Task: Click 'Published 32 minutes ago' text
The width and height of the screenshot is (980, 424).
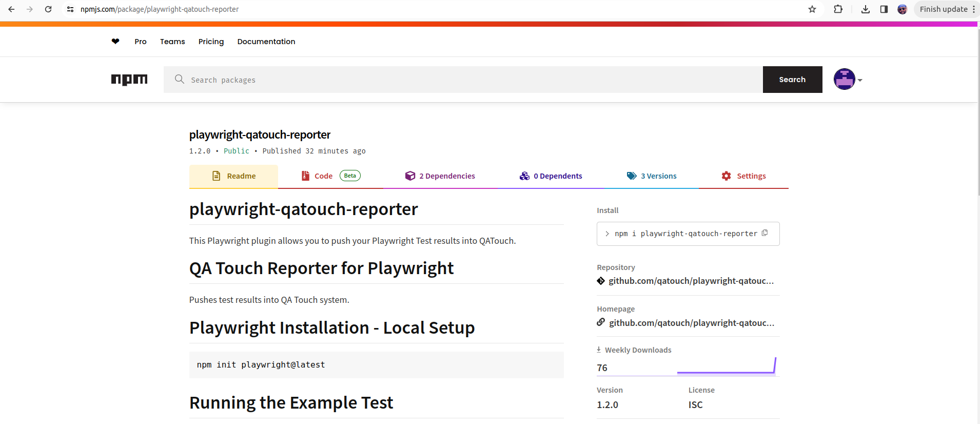Action: (314, 151)
